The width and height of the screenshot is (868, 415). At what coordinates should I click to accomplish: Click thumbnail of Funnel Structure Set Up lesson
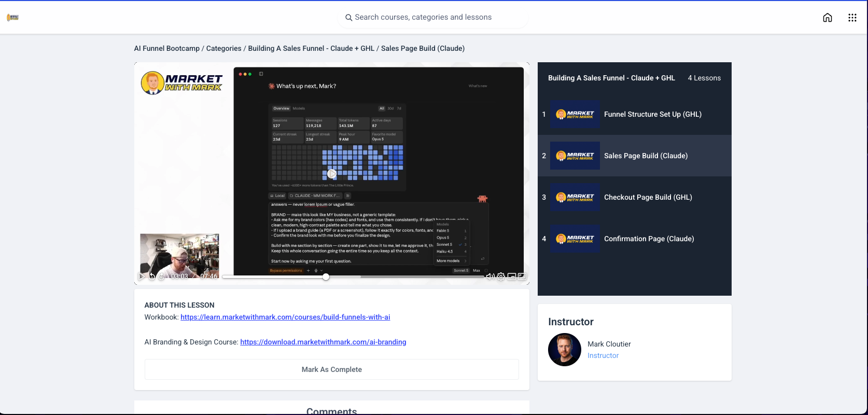[x=575, y=114]
